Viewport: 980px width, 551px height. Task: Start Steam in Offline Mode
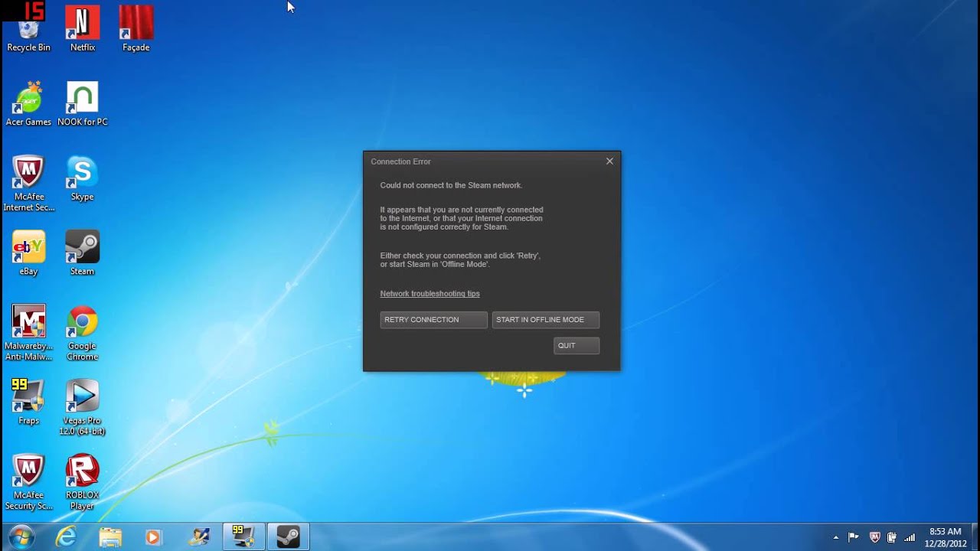pos(545,320)
